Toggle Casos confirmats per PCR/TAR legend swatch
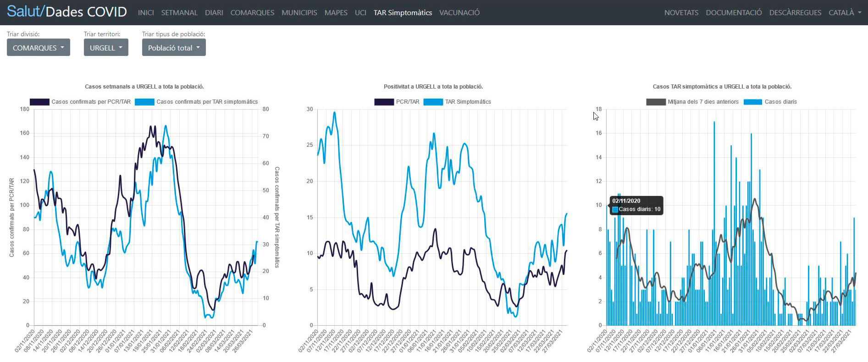The height and width of the screenshot is (362, 868). click(39, 102)
